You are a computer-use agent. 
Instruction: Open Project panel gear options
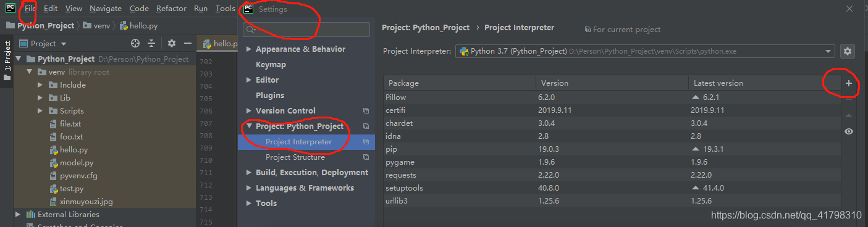172,43
